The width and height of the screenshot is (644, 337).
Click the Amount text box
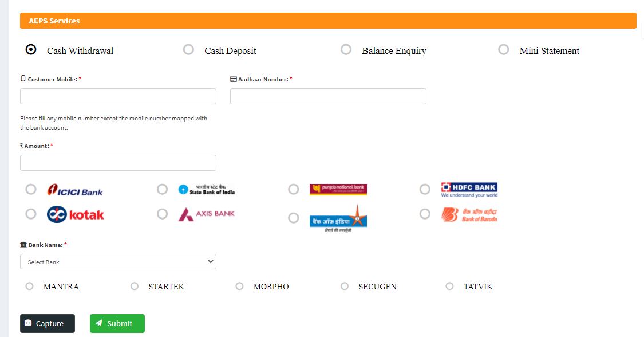click(x=118, y=163)
